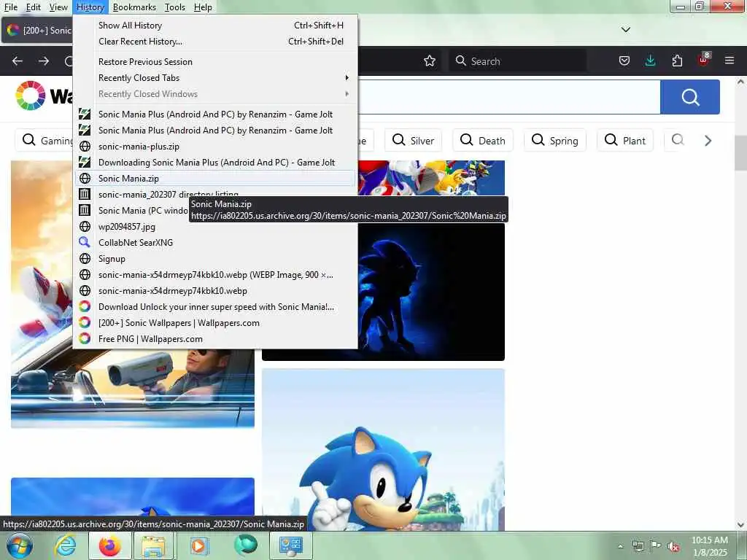Open the Bookmarks menu
Image resolution: width=747 pixels, height=560 pixels.
tap(134, 7)
